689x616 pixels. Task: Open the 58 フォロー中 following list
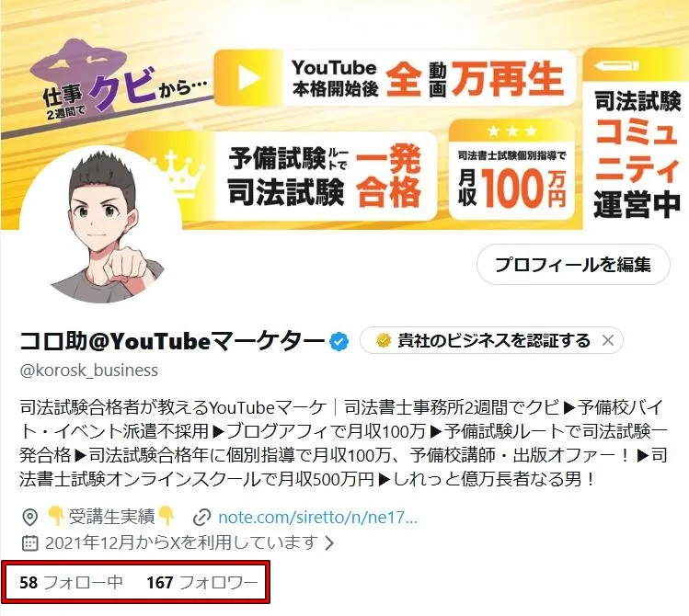[x=71, y=583]
